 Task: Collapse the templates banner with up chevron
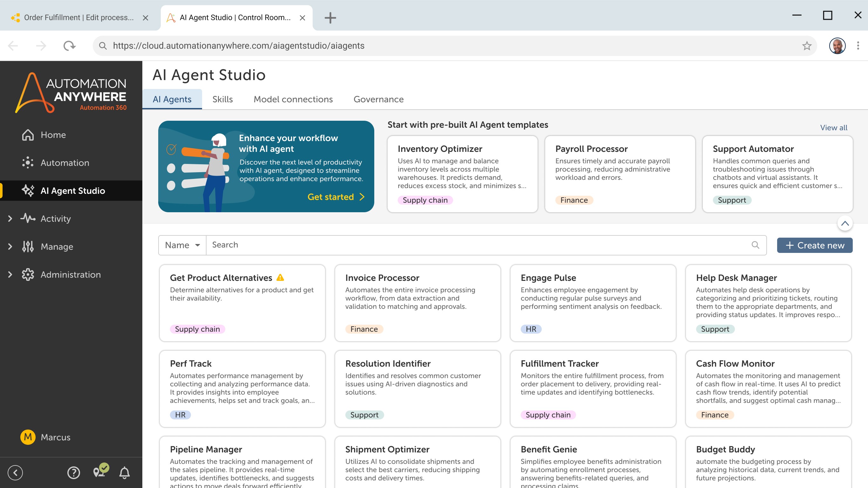[845, 223]
